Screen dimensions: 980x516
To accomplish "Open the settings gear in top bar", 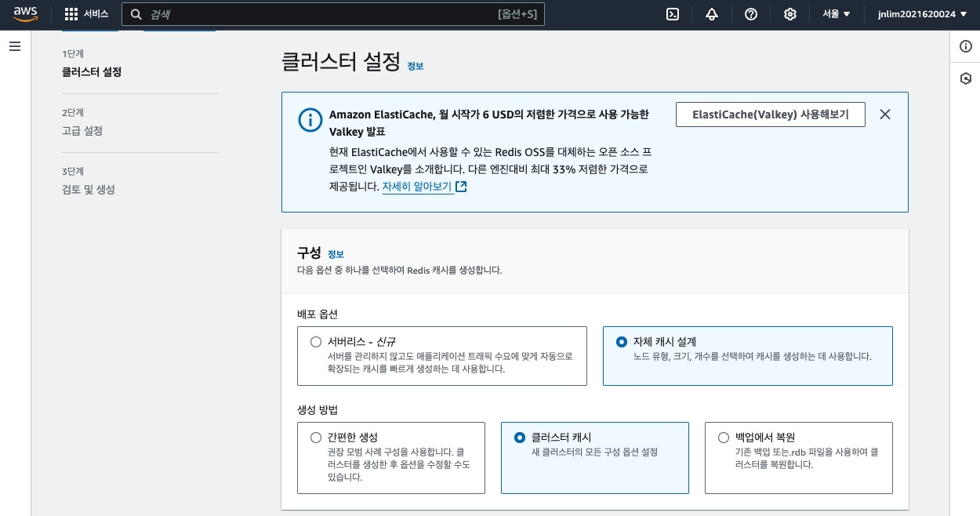I will [790, 14].
